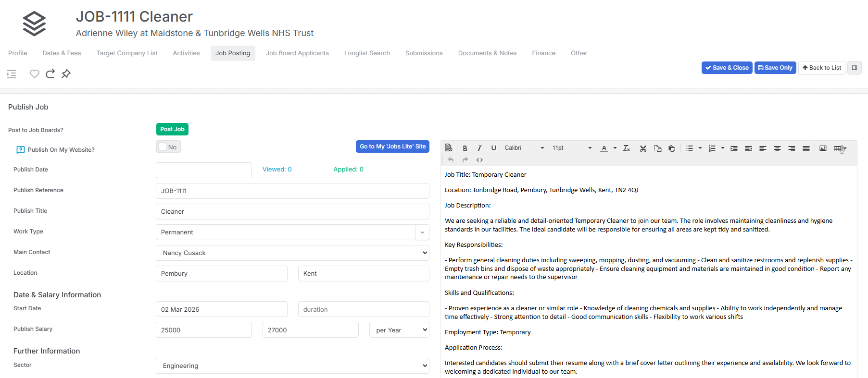The height and width of the screenshot is (378, 868).
Task: Pin this job with the pushpin icon
Action: (66, 74)
